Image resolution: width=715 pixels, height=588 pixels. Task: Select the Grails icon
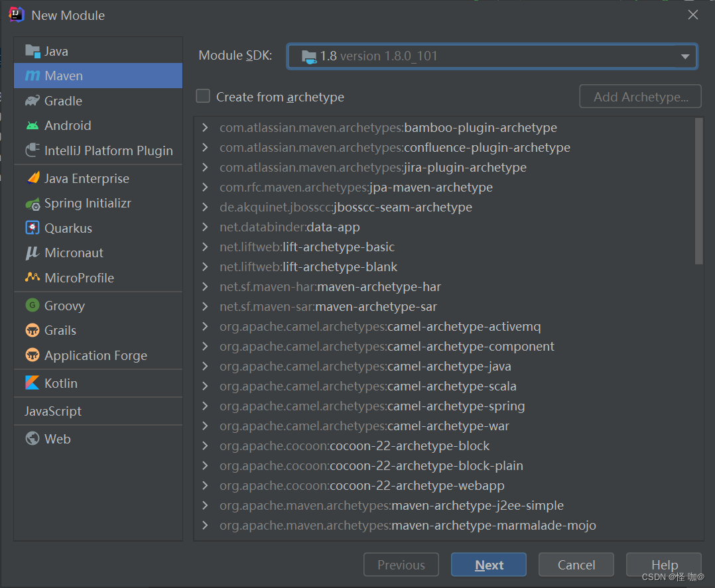(x=32, y=330)
